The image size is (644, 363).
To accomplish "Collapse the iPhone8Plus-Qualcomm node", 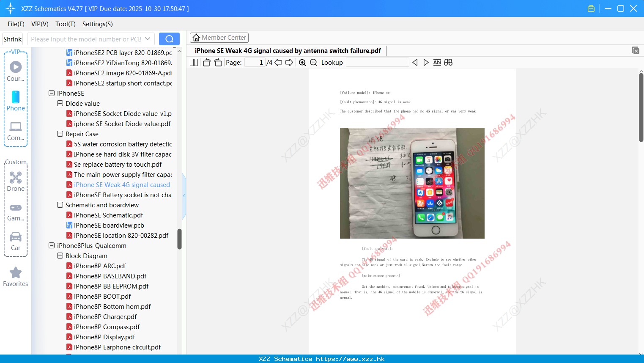I will 52,245.
